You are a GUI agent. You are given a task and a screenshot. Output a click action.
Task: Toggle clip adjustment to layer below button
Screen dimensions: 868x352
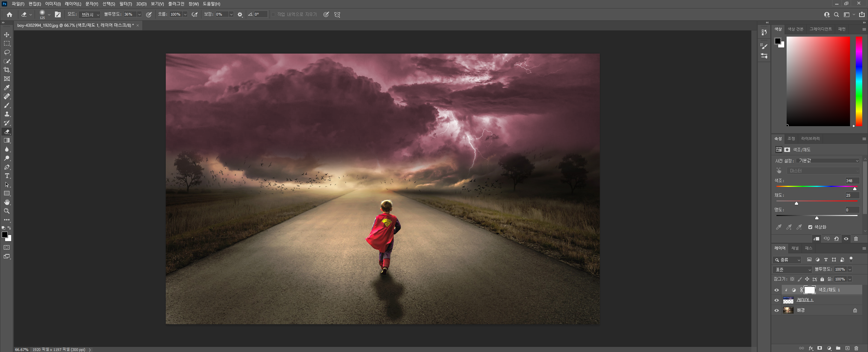(x=816, y=239)
